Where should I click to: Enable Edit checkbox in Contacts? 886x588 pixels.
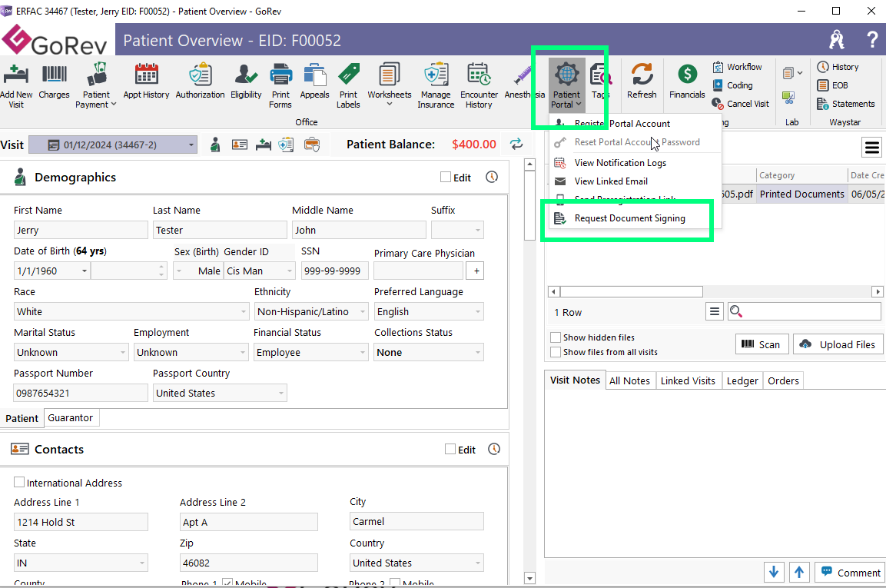(450, 449)
